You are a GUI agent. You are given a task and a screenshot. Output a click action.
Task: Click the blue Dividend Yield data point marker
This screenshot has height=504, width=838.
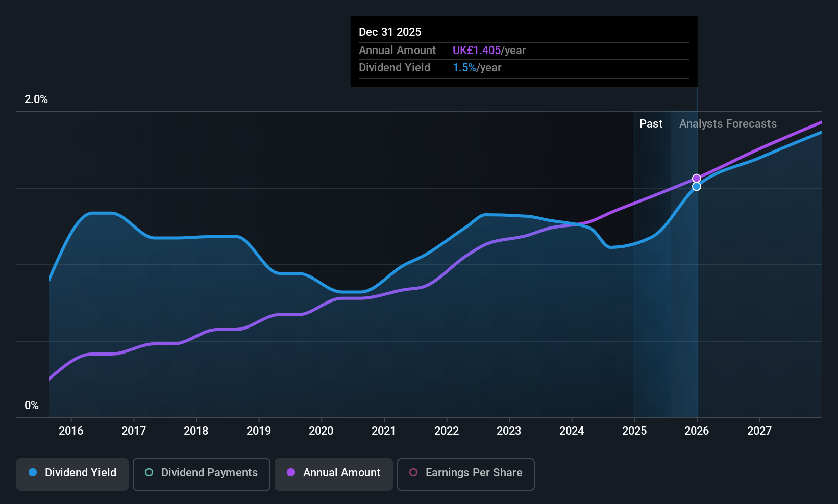tap(697, 187)
